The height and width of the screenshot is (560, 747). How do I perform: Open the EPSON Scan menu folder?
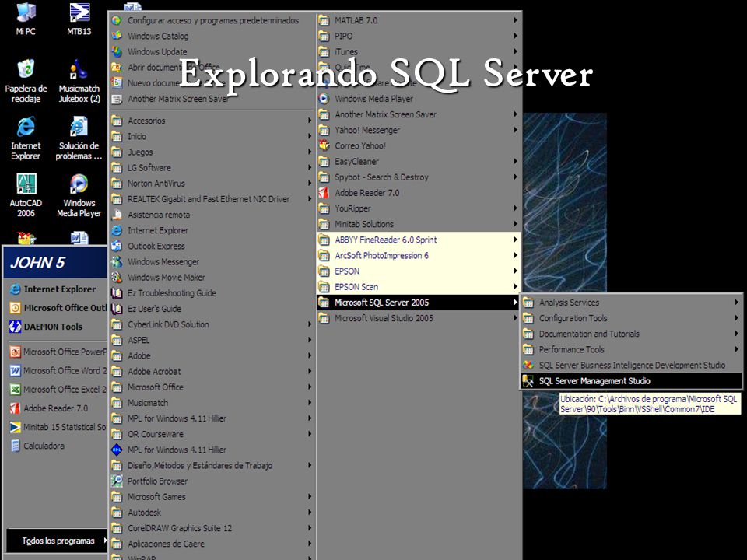419,287
